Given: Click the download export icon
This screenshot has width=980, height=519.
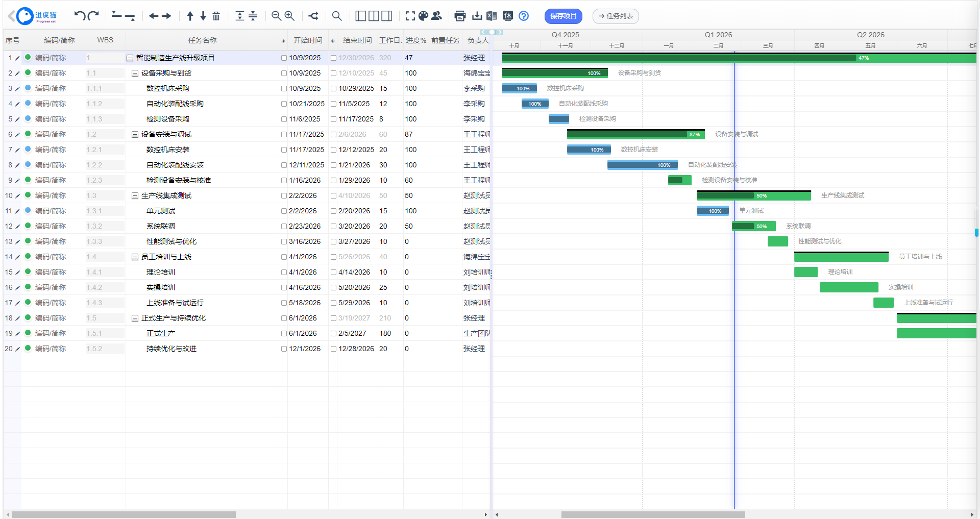Looking at the screenshot, I should [x=477, y=16].
